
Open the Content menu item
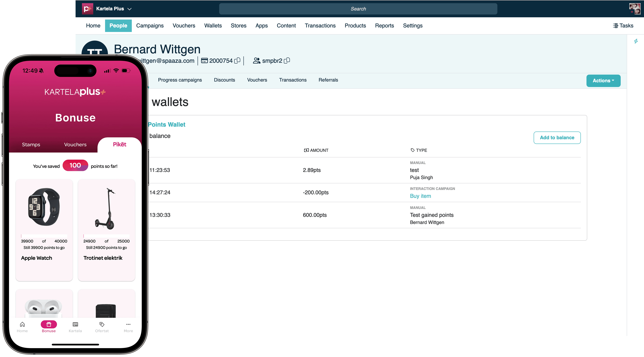(286, 26)
